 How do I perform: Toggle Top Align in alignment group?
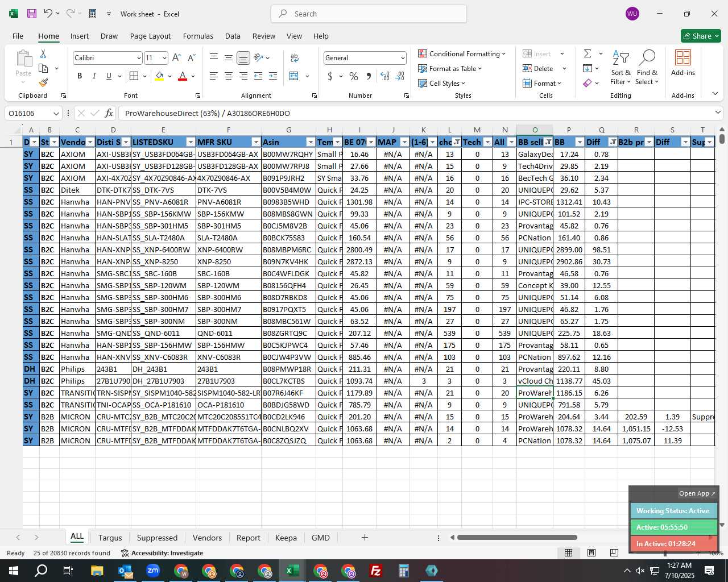click(x=214, y=58)
